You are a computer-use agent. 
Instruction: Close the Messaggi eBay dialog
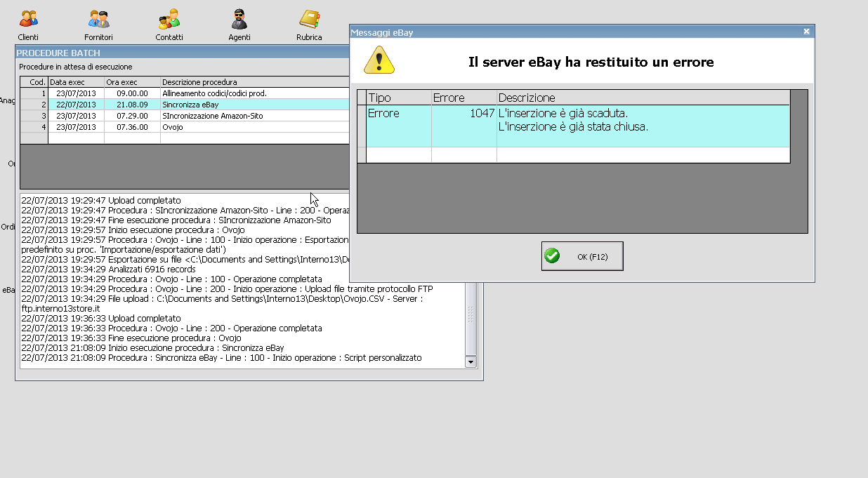(806, 32)
